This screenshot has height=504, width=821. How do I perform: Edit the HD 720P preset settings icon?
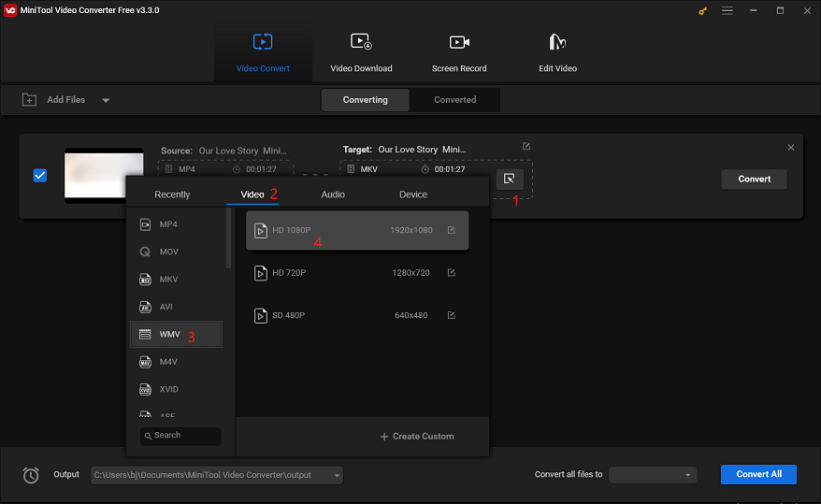(x=452, y=273)
